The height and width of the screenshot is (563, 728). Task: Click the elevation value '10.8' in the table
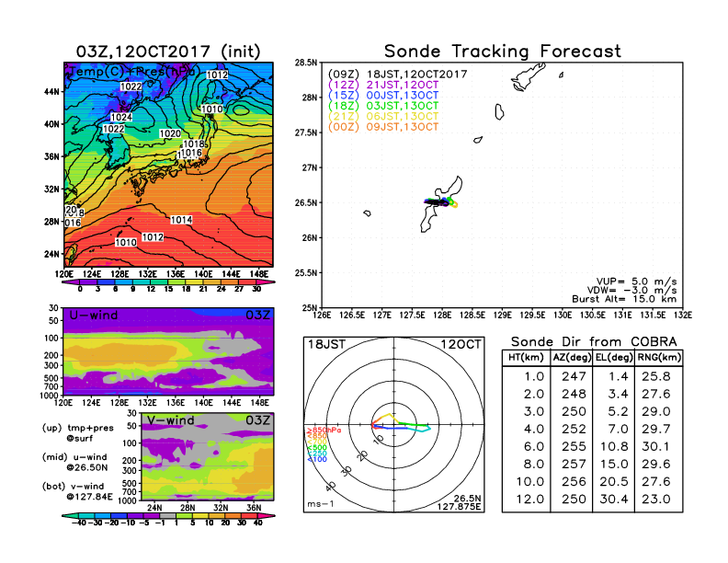click(x=614, y=446)
